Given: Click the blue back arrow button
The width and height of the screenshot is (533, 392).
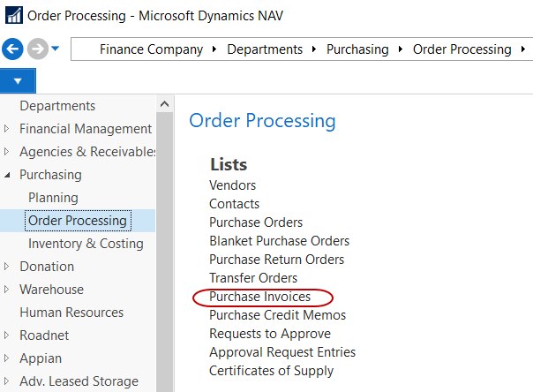Looking at the screenshot, I should [x=12, y=49].
